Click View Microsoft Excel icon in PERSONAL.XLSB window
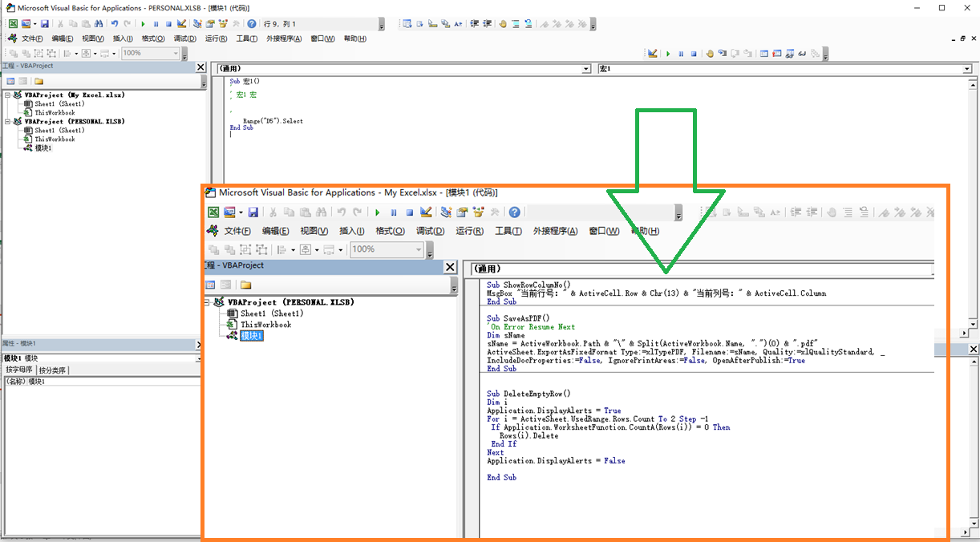The height and width of the screenshot is (542, 980). [x=13, y=24]
